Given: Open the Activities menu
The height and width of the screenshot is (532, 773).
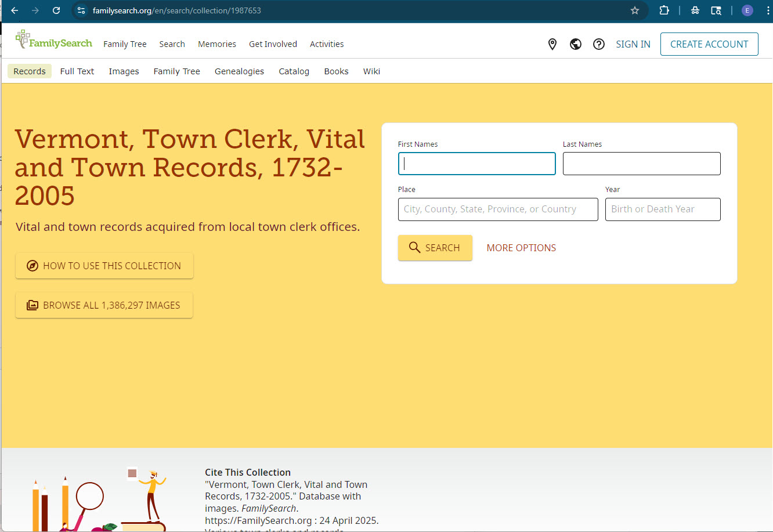Looking at the screenshot, I should coord(327,44).
